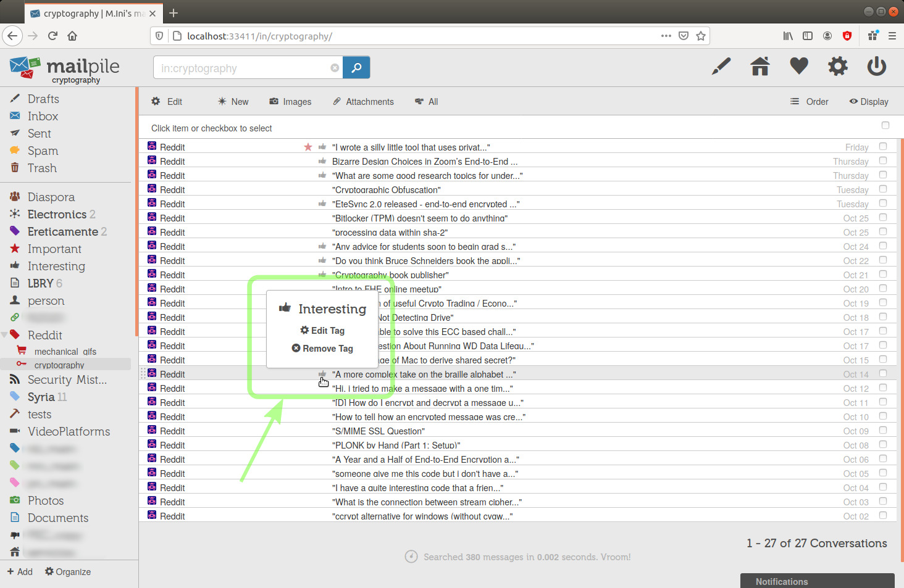Viewport: 904px width, 588px height.
Task: Submit search with the magnifier button
Action: 356,67
